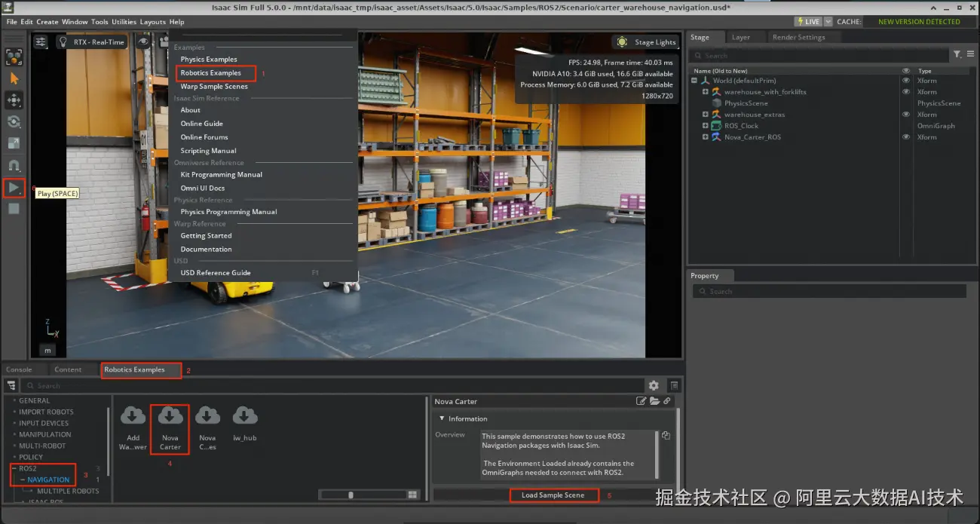Image resolution: width=980 pixels, height=524 pixels.
Task: Adjust the thumbnail size slider
Action: coord(351,495)
